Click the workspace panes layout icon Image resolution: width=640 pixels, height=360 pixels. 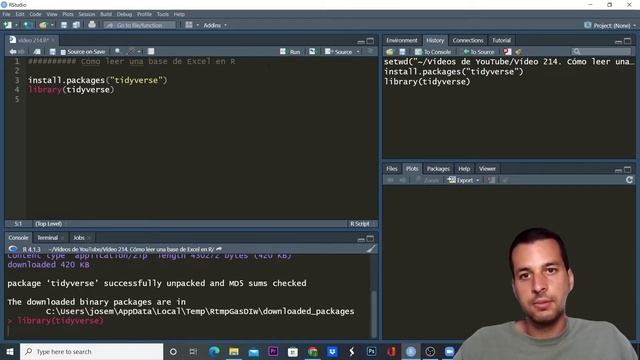pyautogui.click(x=189, y=25)
